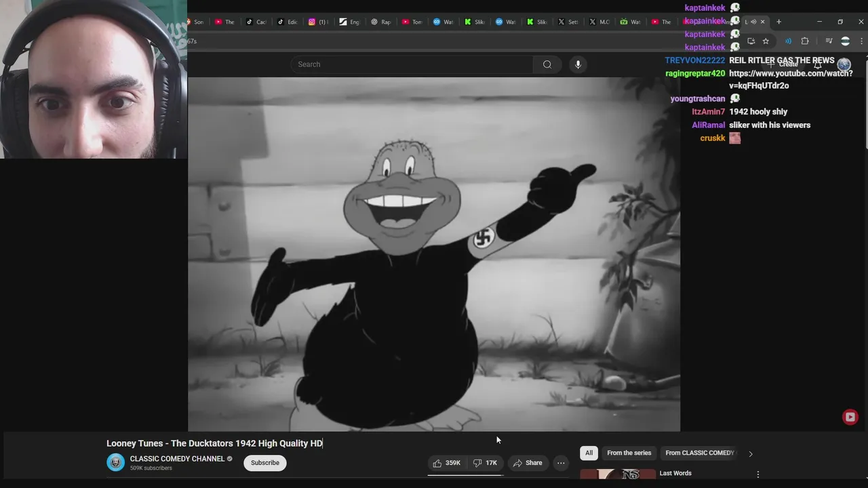Click username 'youngtrashcan' in chat

[698, 99]
